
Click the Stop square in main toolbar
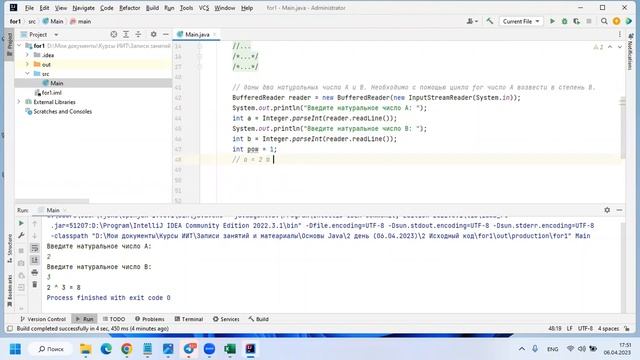coord(589,21)
